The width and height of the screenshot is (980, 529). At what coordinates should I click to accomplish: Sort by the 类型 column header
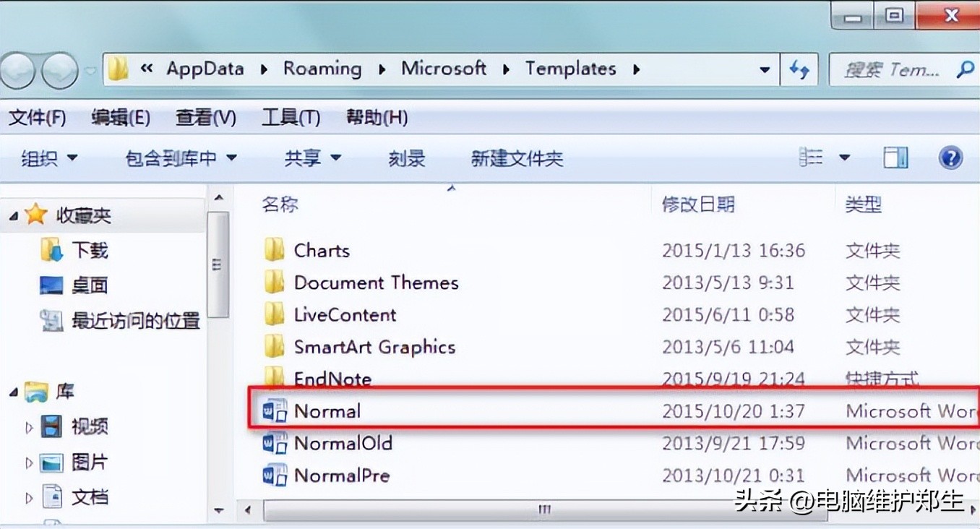pos(864,205)
